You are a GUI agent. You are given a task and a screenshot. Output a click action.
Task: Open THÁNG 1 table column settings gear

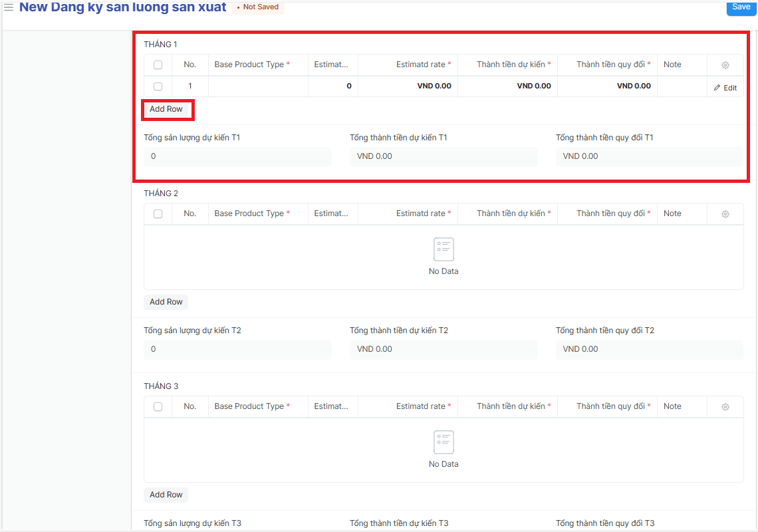click(x=725, y=65)
